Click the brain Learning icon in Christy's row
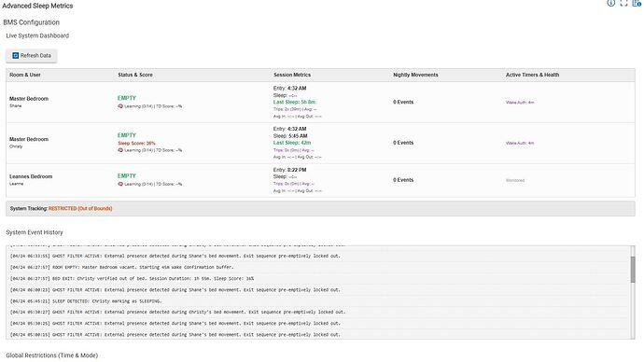This screenshot has height=362, width=644. point(120,150)
